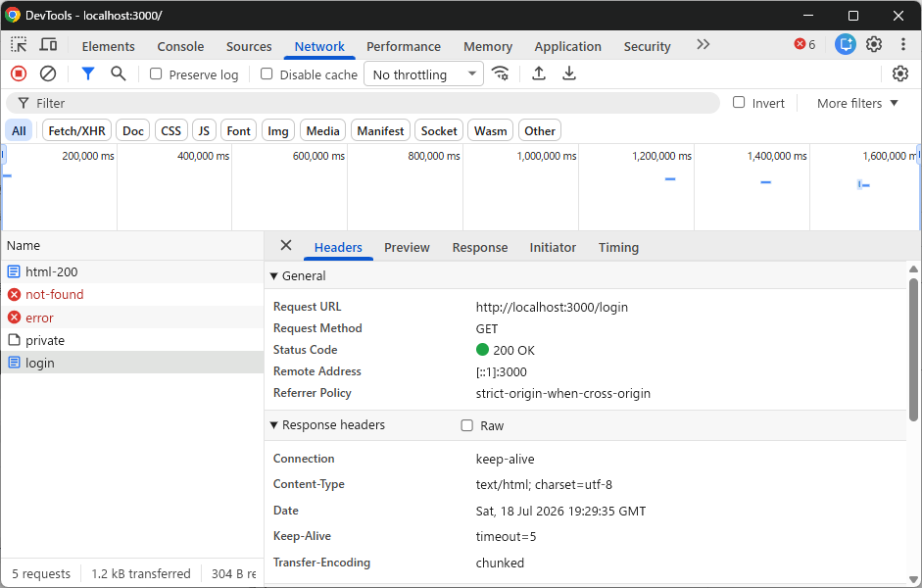Screen dimensions: 922x588
Task: Switch to the Console tab
Action: (180, 46)
